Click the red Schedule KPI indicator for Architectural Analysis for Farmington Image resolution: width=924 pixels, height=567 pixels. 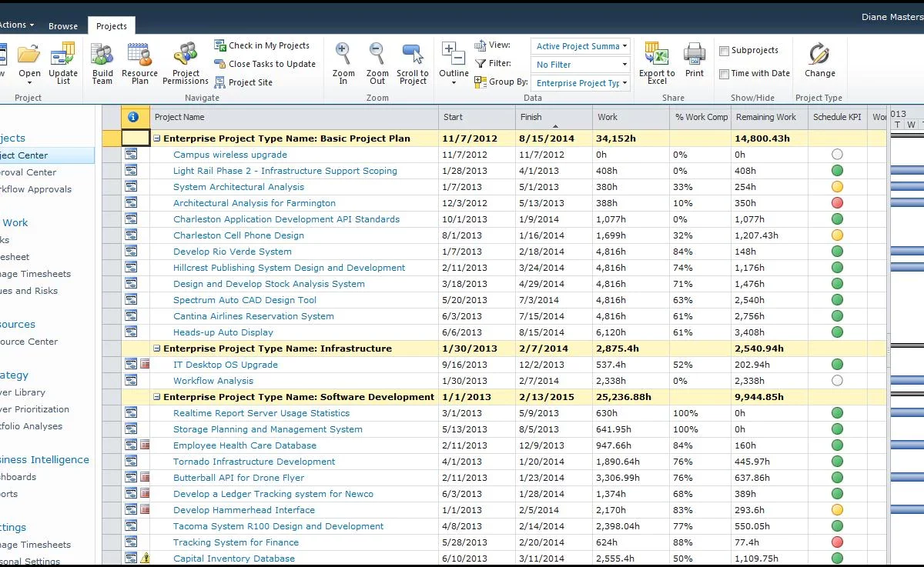pyautogui.click(x=837, y=203)
